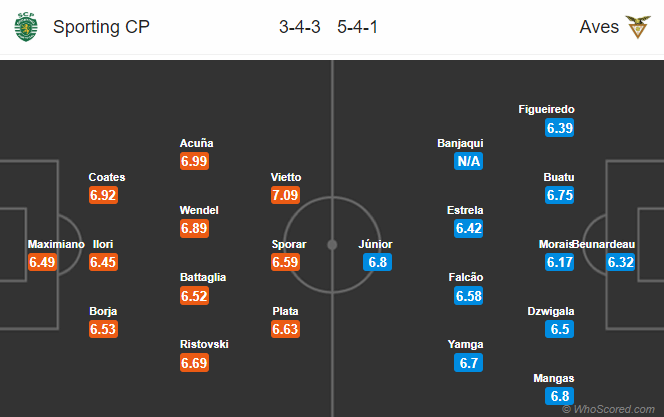Click Figueiredo's 6.39 rating badge
664x417 pixels.
pos(560,128)
